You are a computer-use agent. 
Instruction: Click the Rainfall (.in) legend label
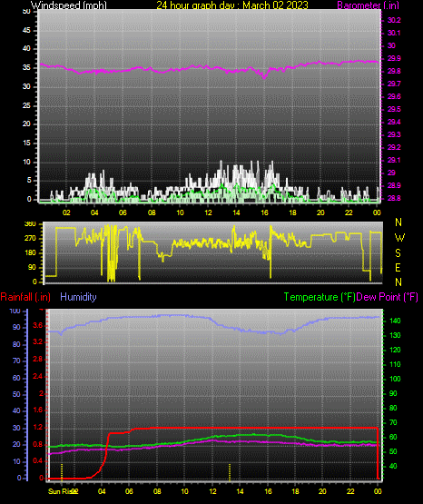(x=25, y=297)
